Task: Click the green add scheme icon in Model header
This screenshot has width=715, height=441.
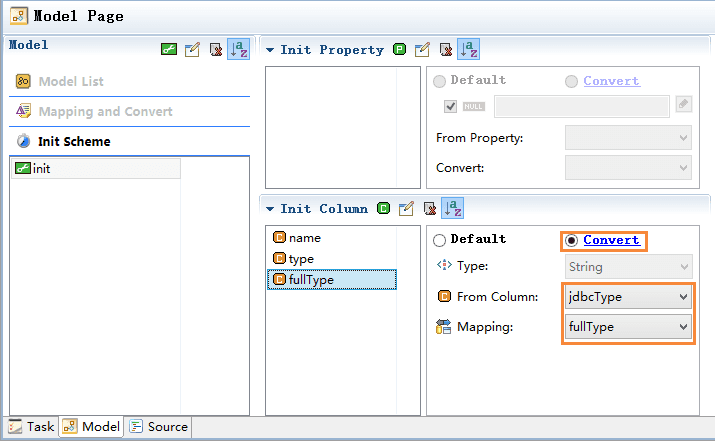Action: pyautogui.click(x=169, y=49)
